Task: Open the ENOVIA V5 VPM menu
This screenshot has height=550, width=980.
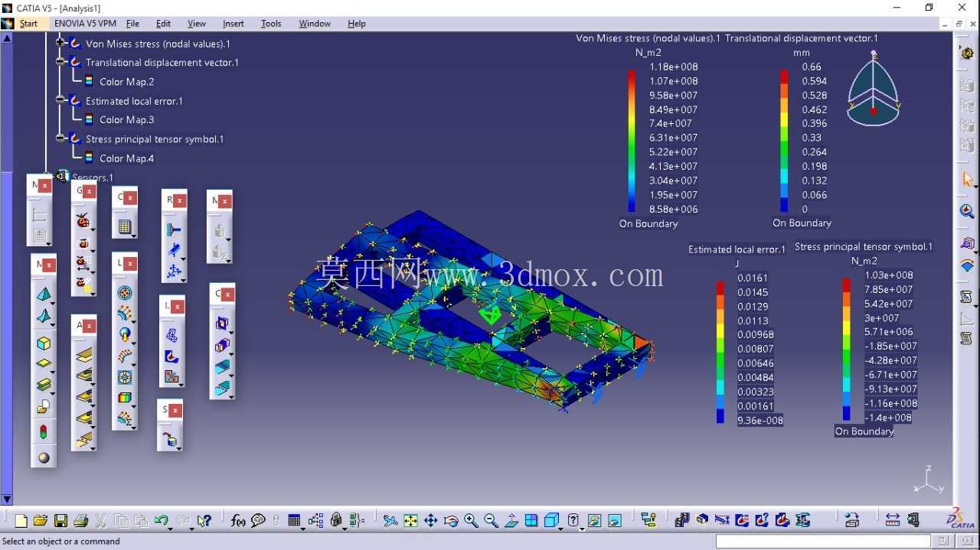Action: (85, 24)
